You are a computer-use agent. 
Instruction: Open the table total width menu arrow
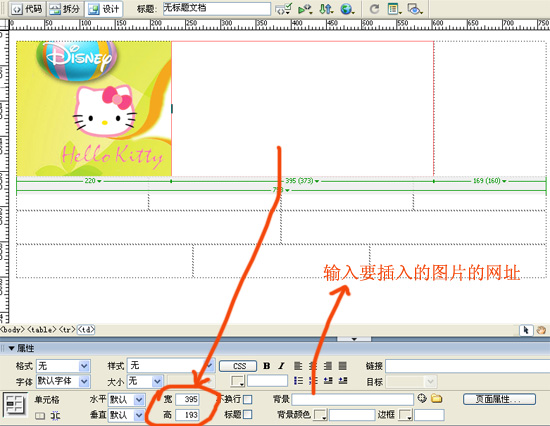[x=287, y=190]
